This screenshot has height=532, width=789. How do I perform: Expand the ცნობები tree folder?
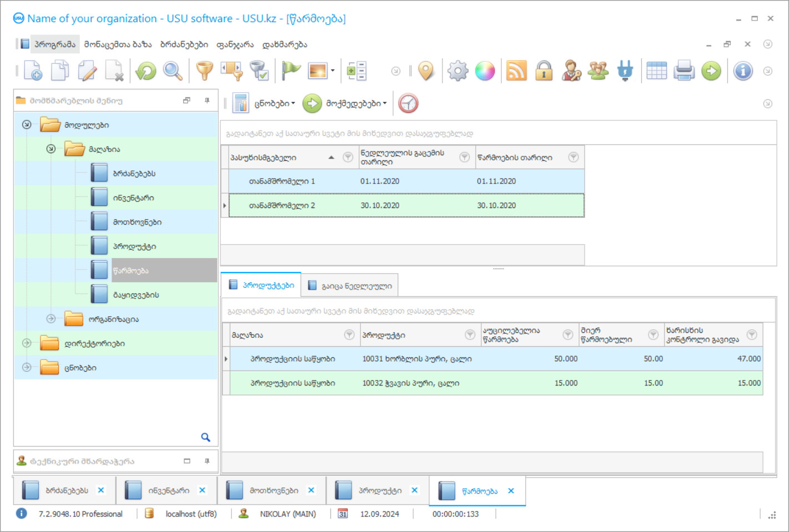point(27,367)
